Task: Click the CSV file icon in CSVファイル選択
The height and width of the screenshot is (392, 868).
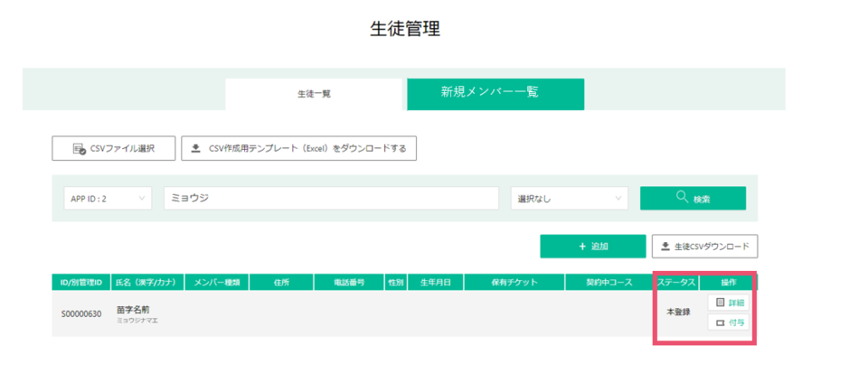Action: 79,149
